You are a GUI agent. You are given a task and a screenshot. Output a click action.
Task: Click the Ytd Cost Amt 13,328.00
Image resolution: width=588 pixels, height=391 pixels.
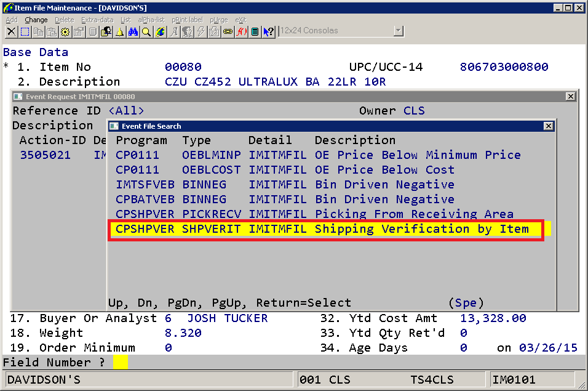click(493, 318)
